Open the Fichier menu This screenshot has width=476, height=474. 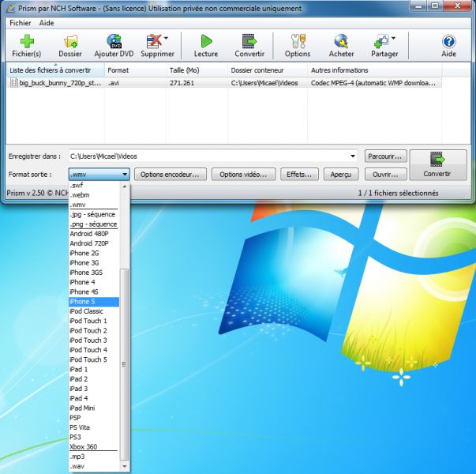pyautogui.click(x=20, y=23)
